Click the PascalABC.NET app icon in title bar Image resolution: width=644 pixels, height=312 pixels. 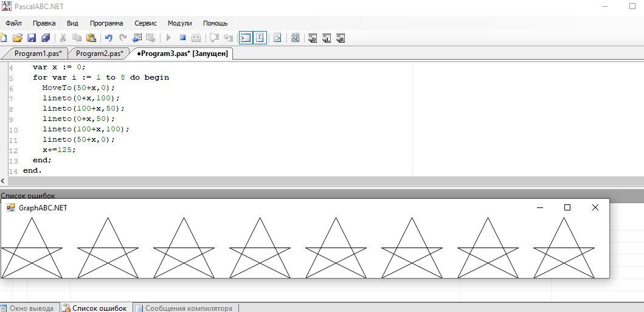coord(7,5)
